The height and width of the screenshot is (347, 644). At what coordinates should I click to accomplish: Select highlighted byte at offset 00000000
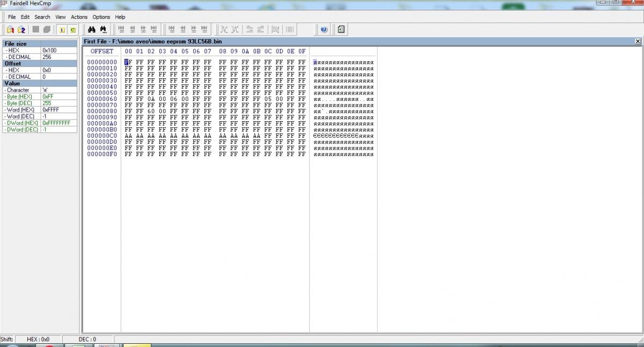[128, 62]
